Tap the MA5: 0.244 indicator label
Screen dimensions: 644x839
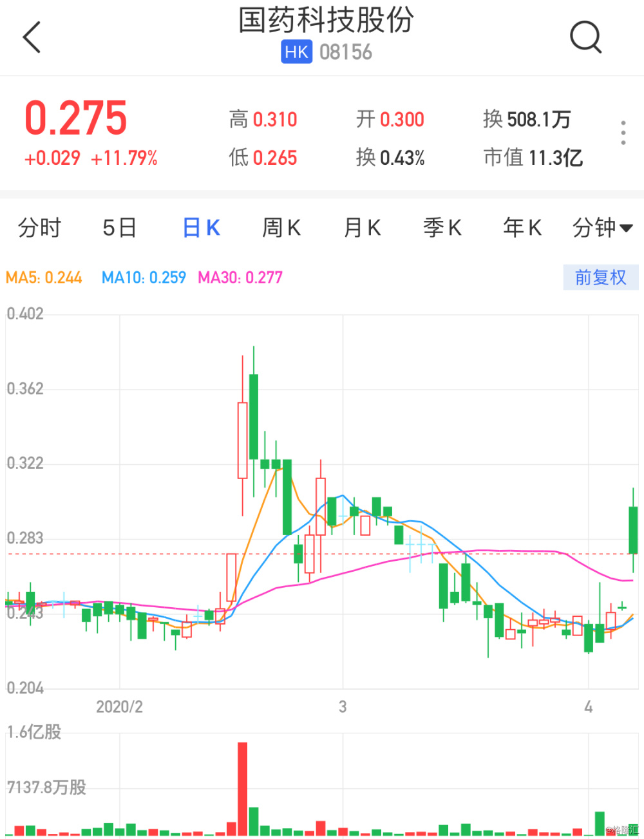coord(44,278)
